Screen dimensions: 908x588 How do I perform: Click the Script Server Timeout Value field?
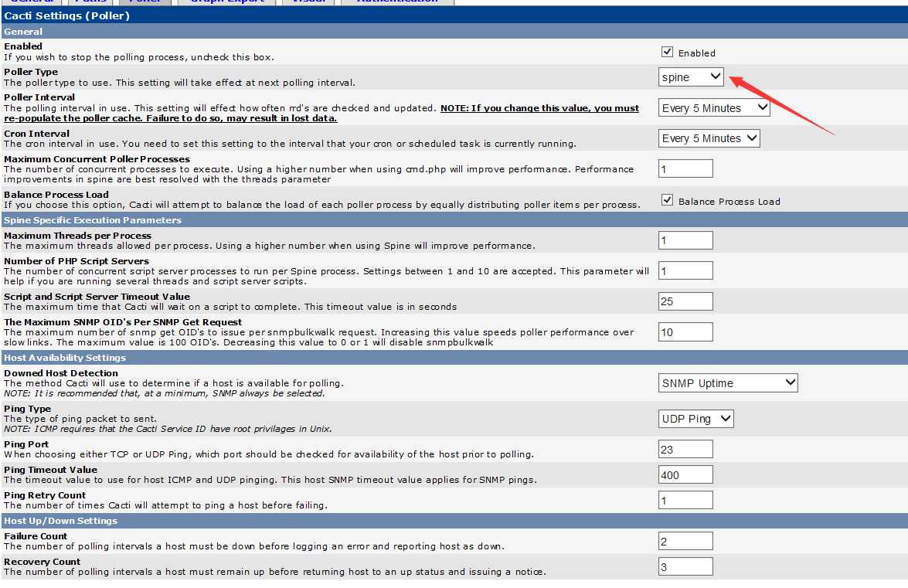(685, 301)
